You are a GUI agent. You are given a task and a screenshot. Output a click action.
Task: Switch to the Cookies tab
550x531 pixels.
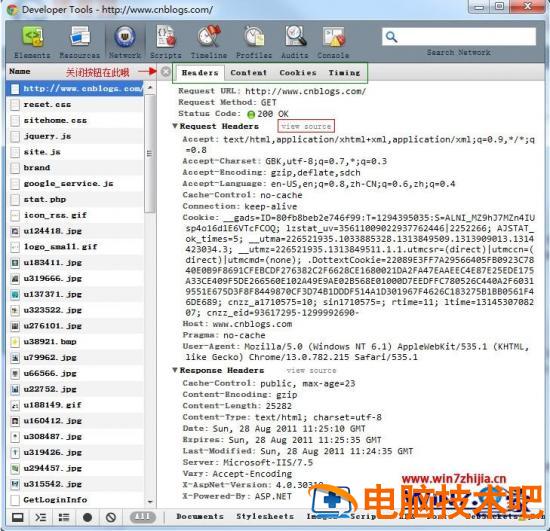coord(298,73)
